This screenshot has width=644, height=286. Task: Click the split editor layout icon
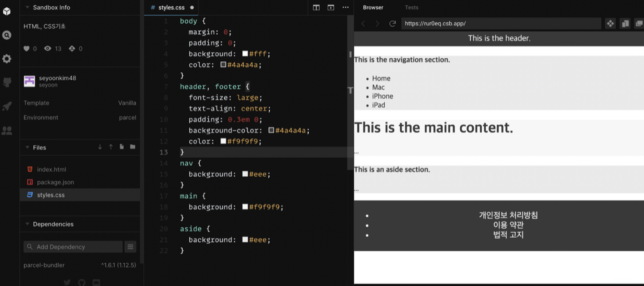pos(316,7)
